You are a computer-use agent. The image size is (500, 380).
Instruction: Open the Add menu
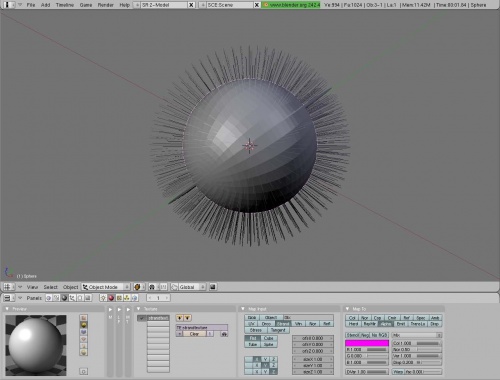coord(45,5)
